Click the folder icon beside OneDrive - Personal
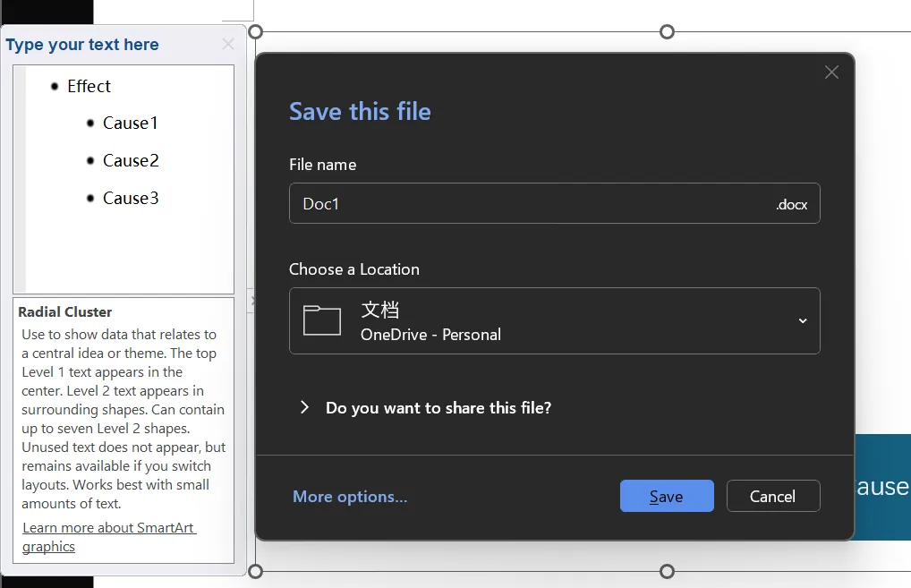 pyautogui.click(x=322, y=320)
